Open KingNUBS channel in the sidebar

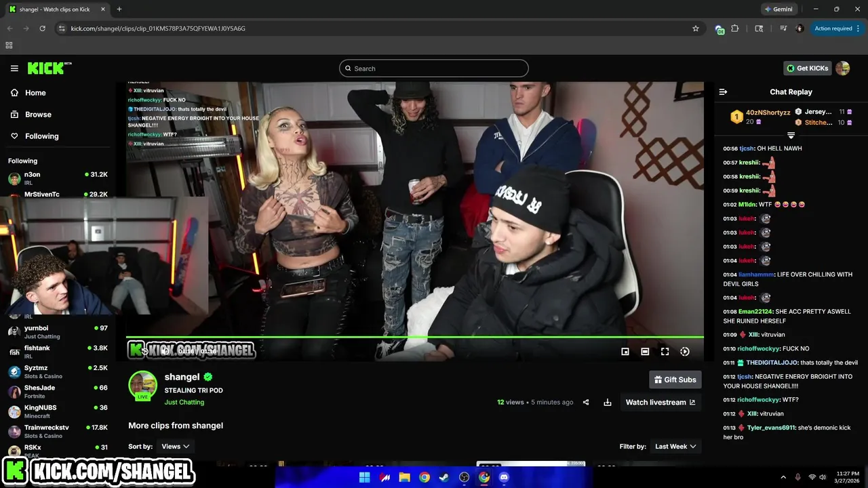pyautogui.click(x=58, y=411)
